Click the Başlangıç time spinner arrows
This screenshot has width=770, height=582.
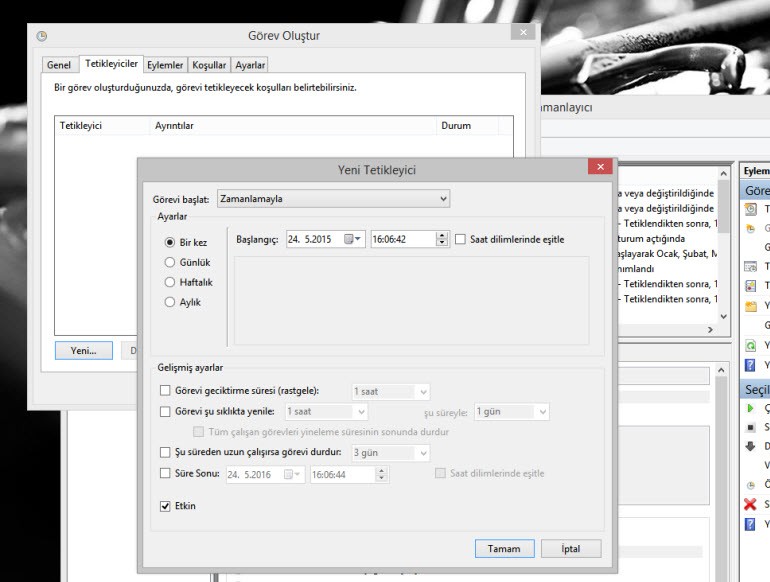point(443,240)
